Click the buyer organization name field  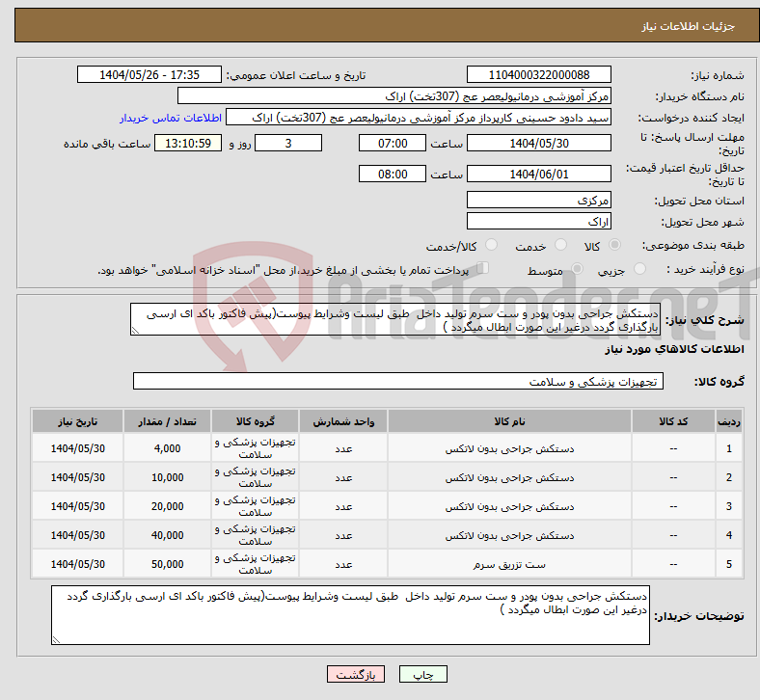point(394,95)
